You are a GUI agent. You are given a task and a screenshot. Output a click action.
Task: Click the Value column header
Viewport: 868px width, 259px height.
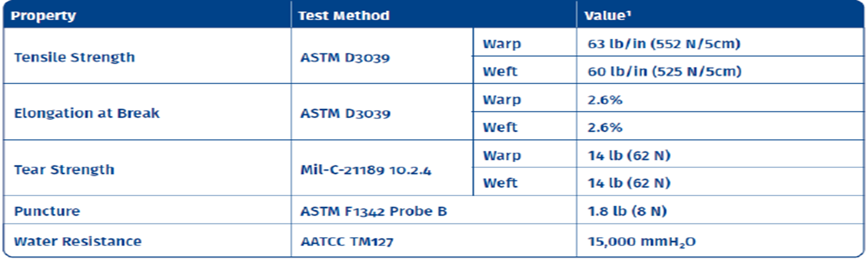(607, 16)
